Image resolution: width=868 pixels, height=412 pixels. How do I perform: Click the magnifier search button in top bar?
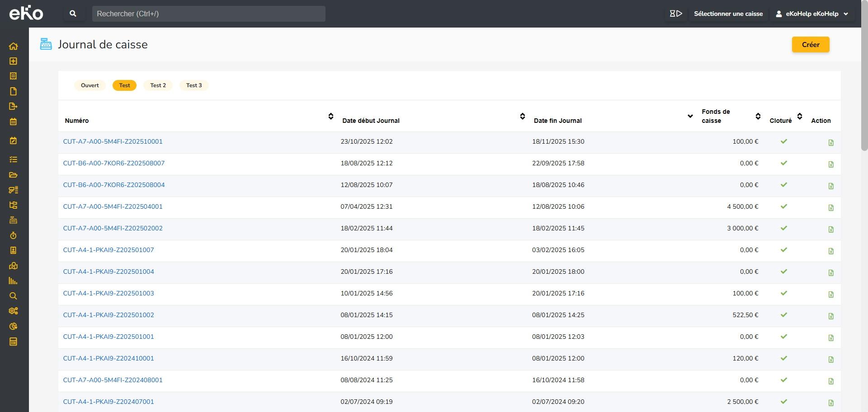(x=73, y=14)
